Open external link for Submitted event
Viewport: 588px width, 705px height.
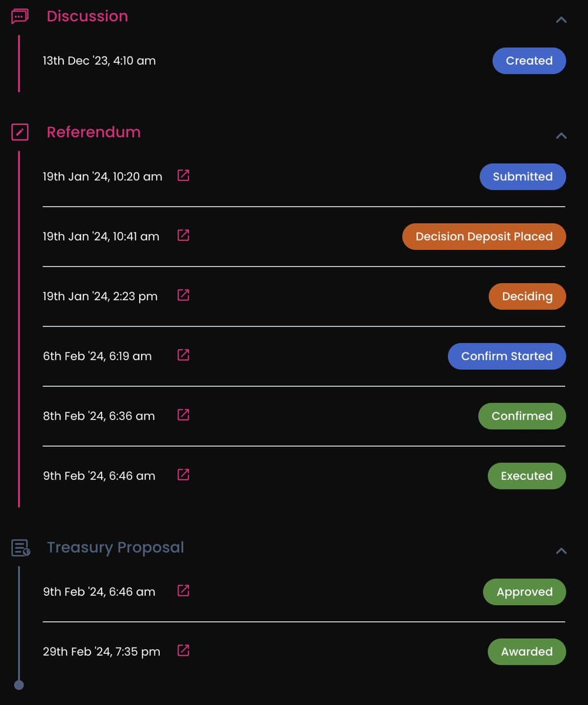(x=183, y=176)
